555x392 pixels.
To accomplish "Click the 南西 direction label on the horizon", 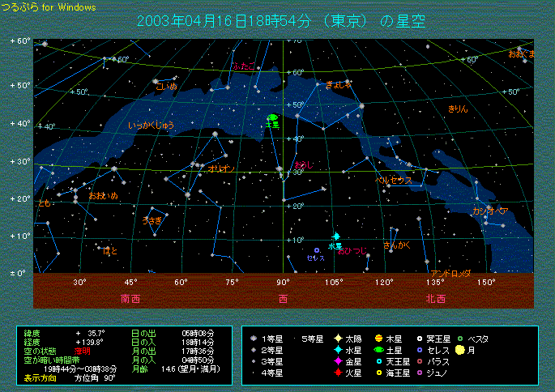I will (x=130, y=298).
